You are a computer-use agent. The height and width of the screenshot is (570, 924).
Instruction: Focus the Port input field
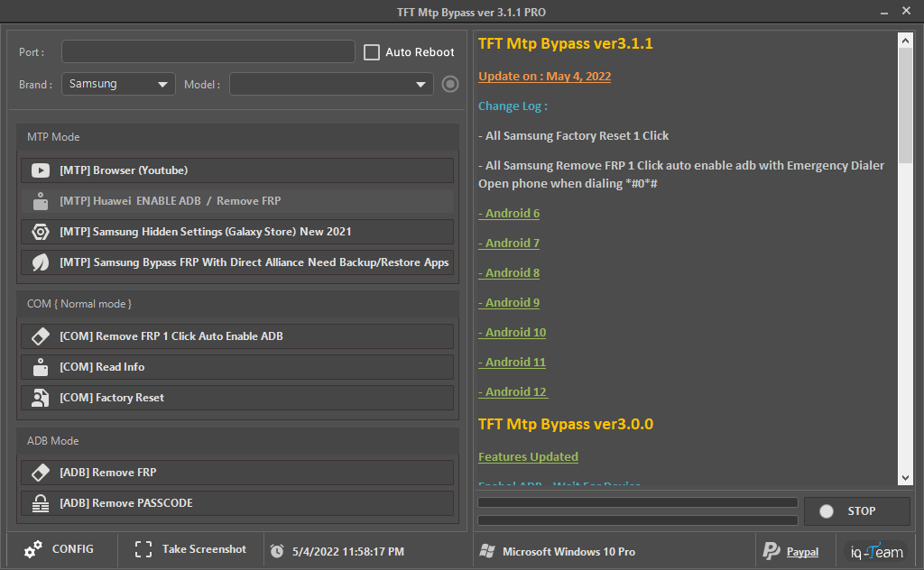tap(208, 51)
